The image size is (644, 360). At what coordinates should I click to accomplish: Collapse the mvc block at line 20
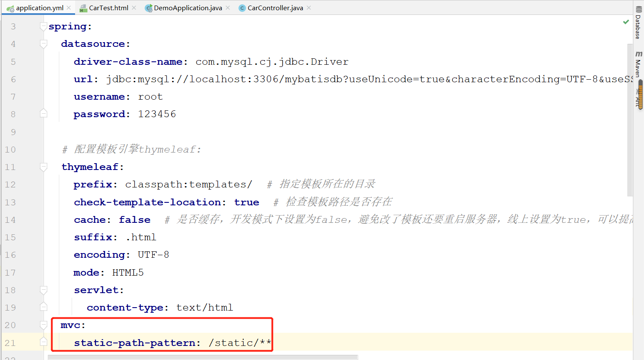pyautogui.click(x=43, y=325)
